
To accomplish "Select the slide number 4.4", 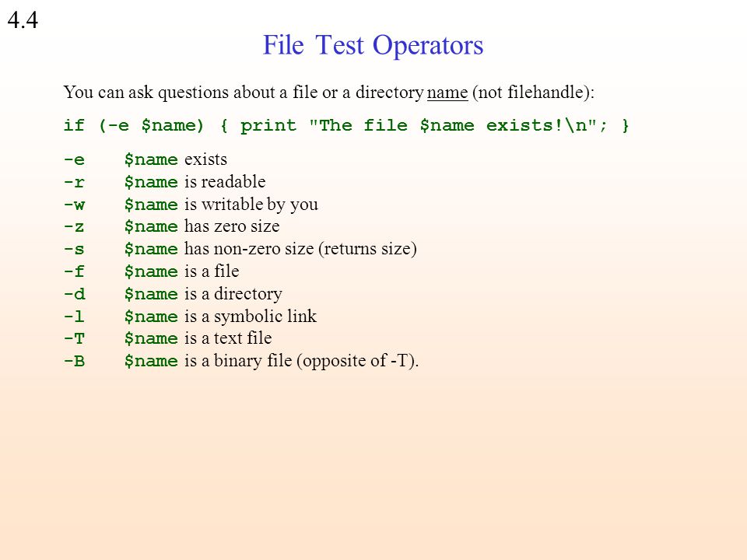I will tap(23, 20).
